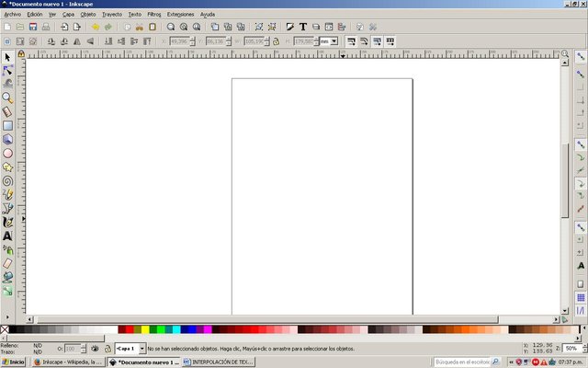Open the Capa 1 layer dropdown

tap(141, 349)
